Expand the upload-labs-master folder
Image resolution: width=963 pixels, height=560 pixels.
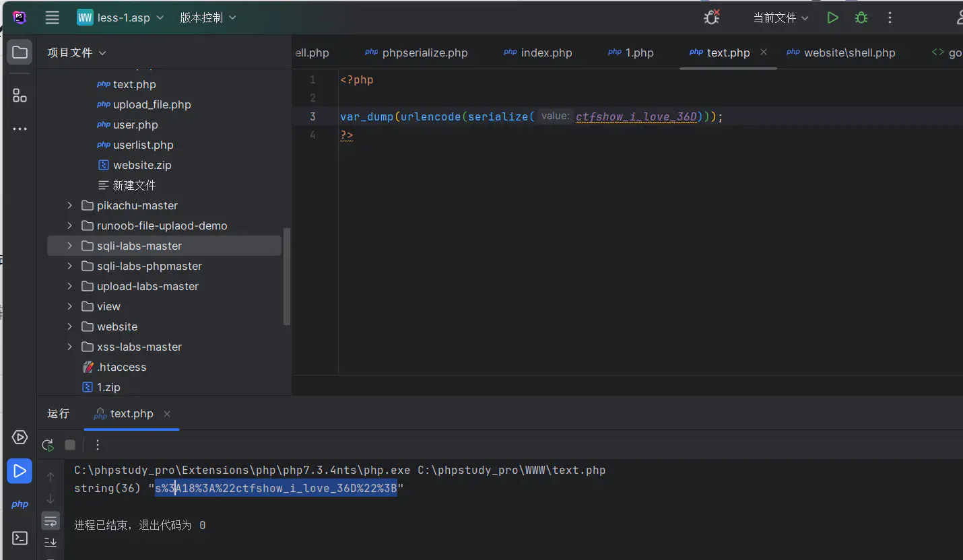[x=69, y=286]
